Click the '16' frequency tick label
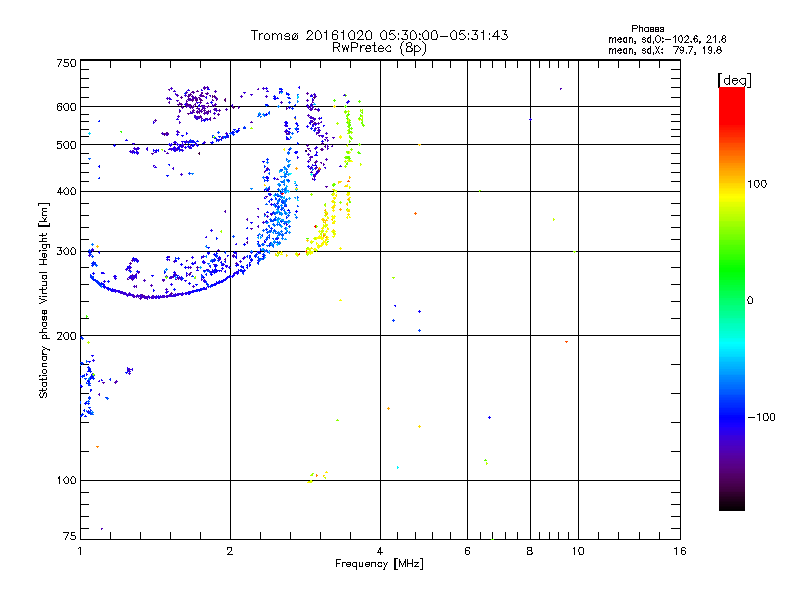The width and height of the screenshot is (800, 600). click(680, 551)
